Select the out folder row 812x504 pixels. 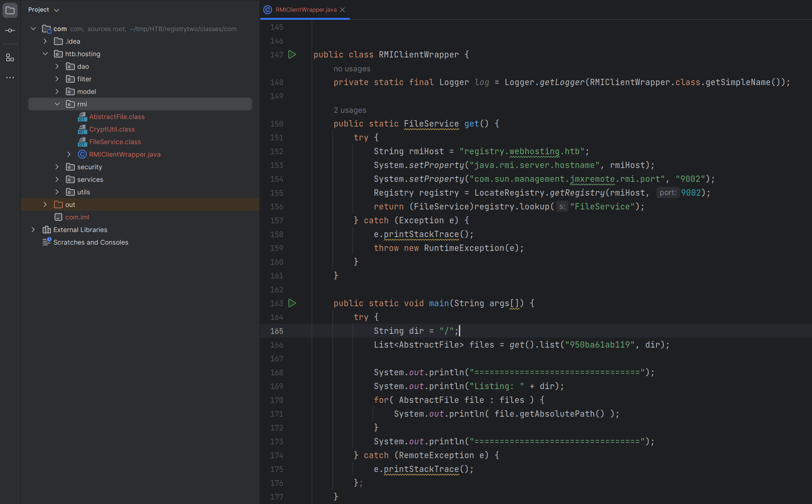[140, 204]
